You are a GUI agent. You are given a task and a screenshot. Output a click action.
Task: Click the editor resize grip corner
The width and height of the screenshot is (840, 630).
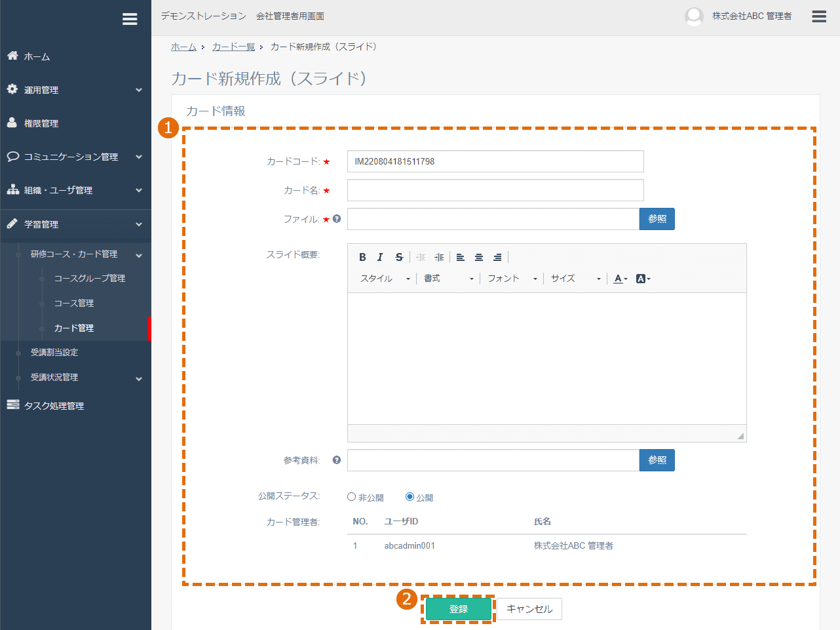pyautogui.click(x=740, y=436)
